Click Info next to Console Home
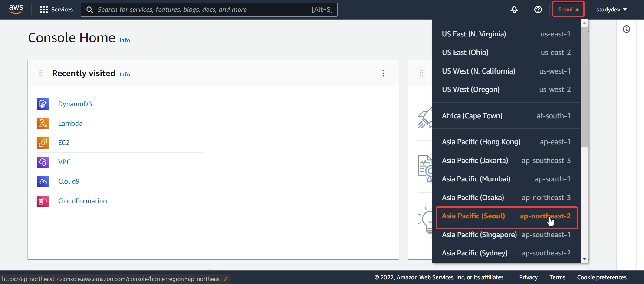The width and height of the screenshot is (644, 284). tap(125, 40)
